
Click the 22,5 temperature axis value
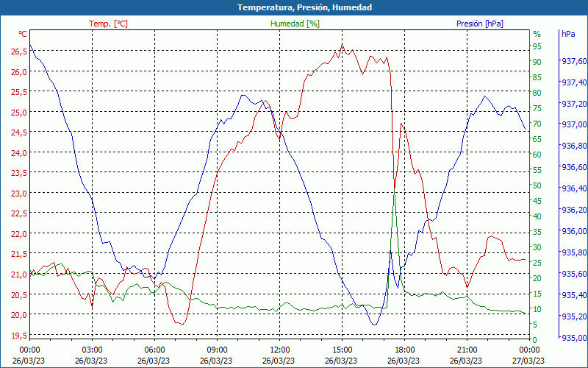click(x=19, y=213)
